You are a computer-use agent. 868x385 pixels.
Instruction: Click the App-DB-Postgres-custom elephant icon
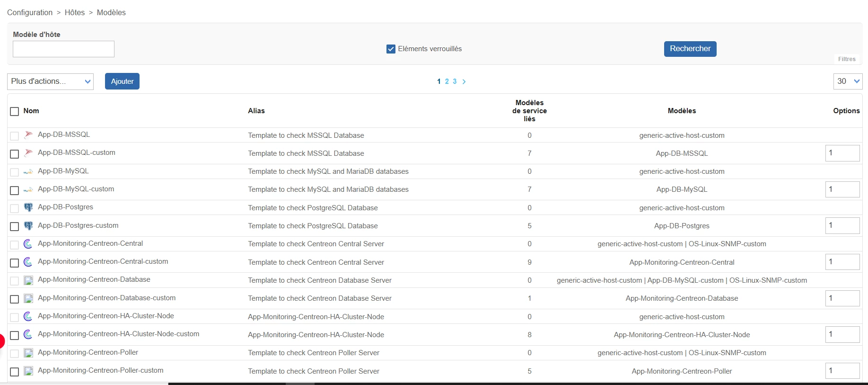coord(28,225)
